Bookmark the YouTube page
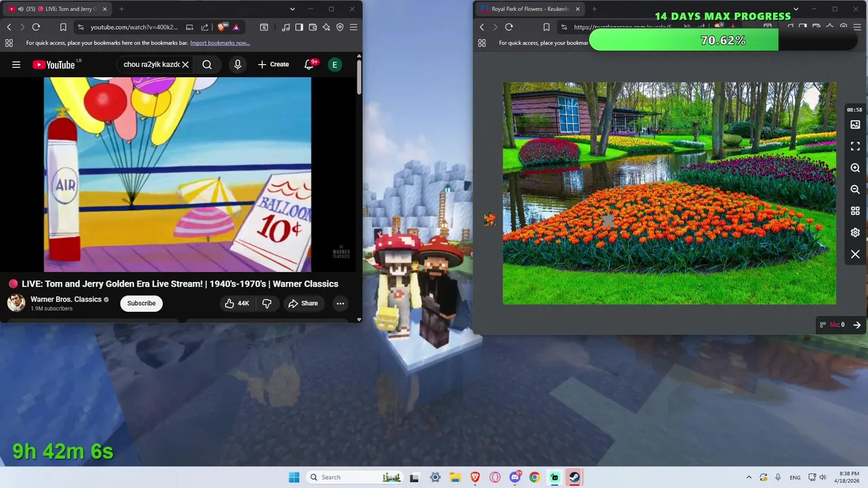The image size is (868, 488). tap(63, 27)
